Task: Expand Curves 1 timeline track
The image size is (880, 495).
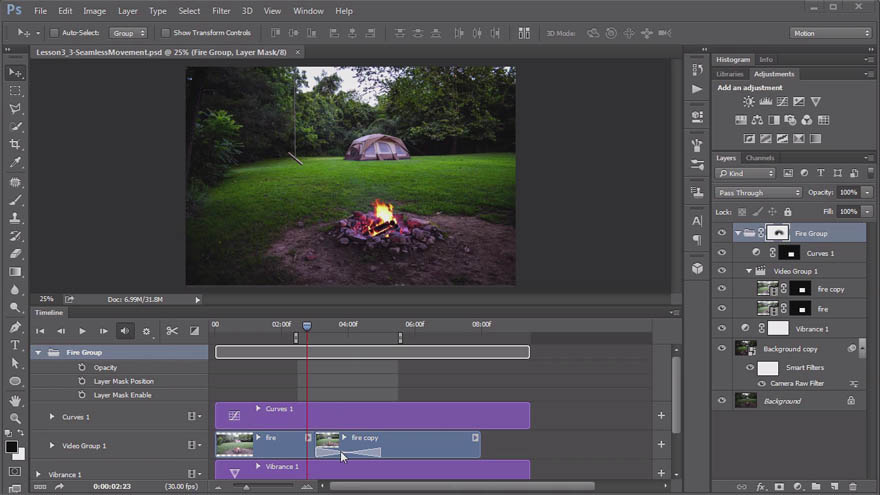Action: 52,416
